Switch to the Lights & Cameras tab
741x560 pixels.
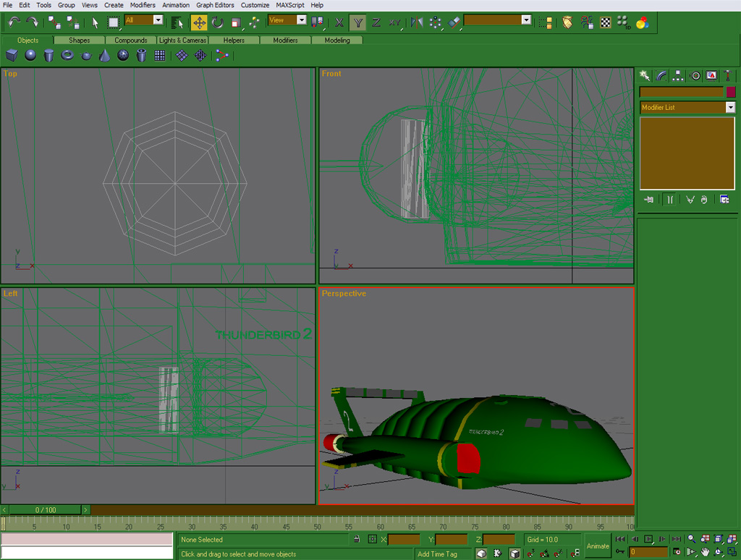[182, 41]
